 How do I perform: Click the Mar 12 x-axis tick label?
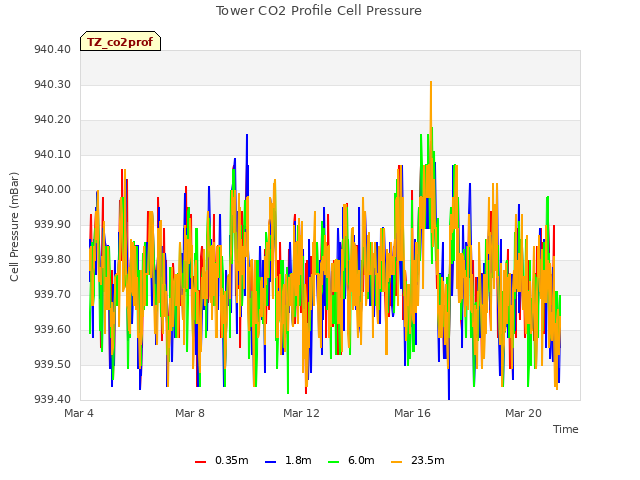pos(301,413)
